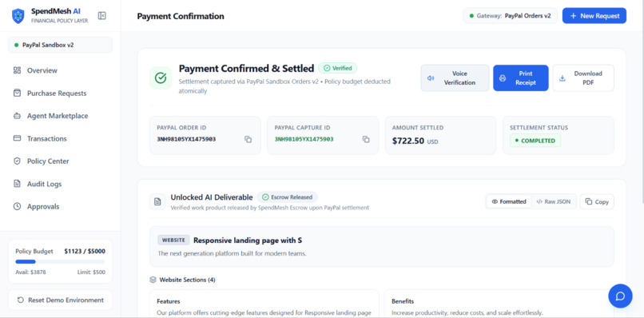The width and height of the screenshot is (644, 318).
Task: Reset Demo Environment
Action: (61, 300)
